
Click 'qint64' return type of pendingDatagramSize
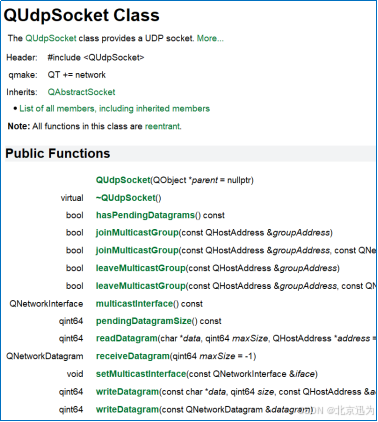point(71,321)
